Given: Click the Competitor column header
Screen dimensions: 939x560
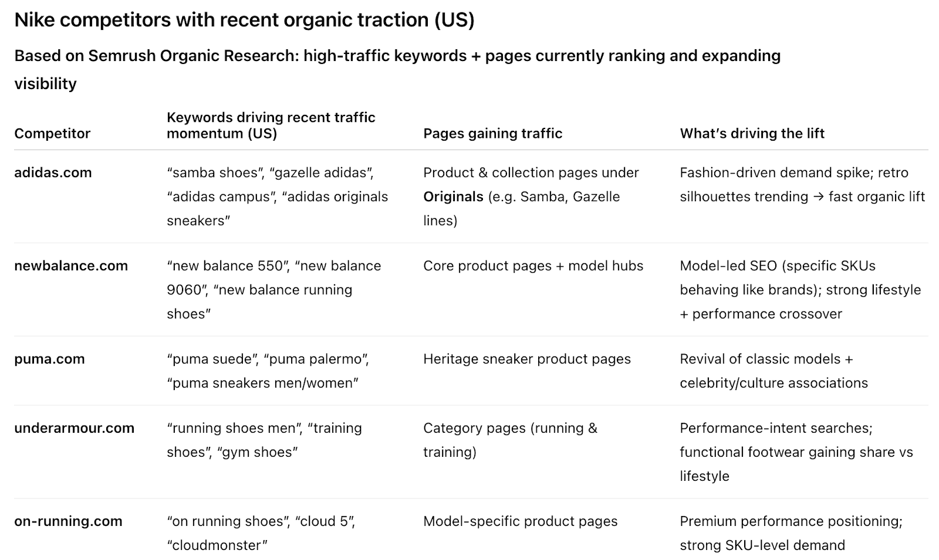Looking at the screenshot, I should pos(52,133).
